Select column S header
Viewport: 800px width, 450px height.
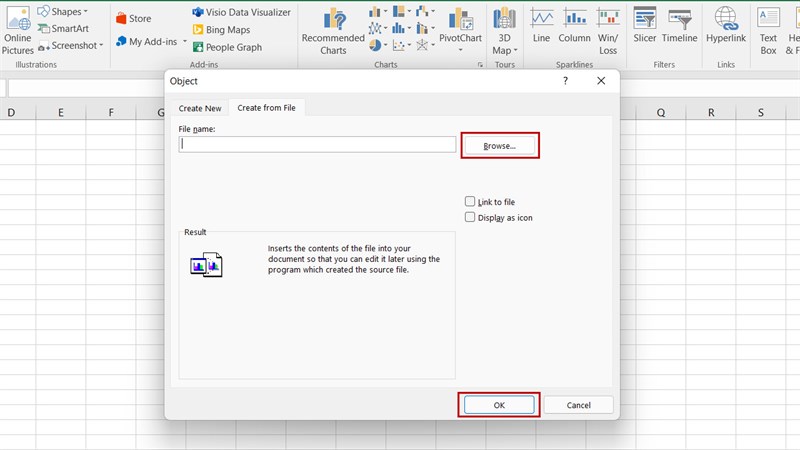tap(761, 112)
